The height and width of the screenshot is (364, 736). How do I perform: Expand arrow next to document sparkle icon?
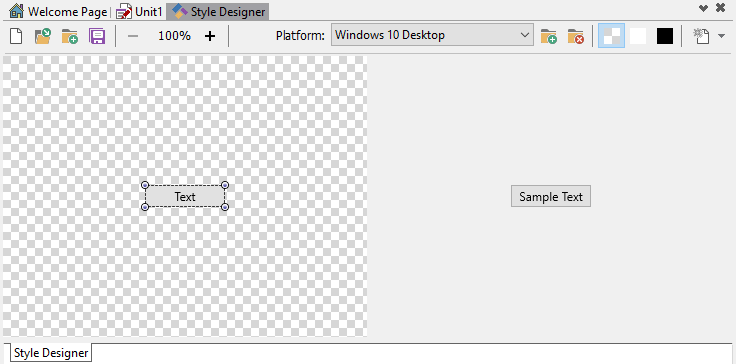(x=721, y=36)
